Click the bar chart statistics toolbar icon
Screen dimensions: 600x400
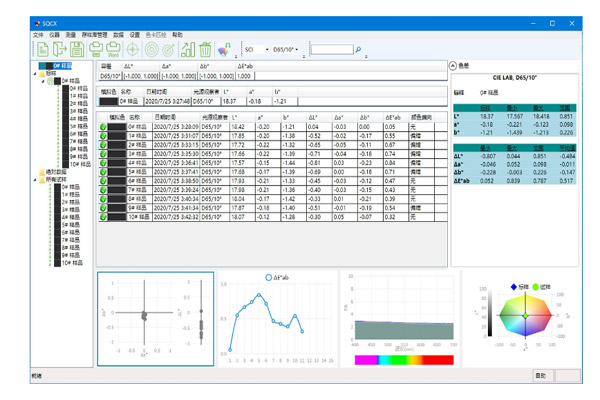pyautogui.click(x=186, y=49)
